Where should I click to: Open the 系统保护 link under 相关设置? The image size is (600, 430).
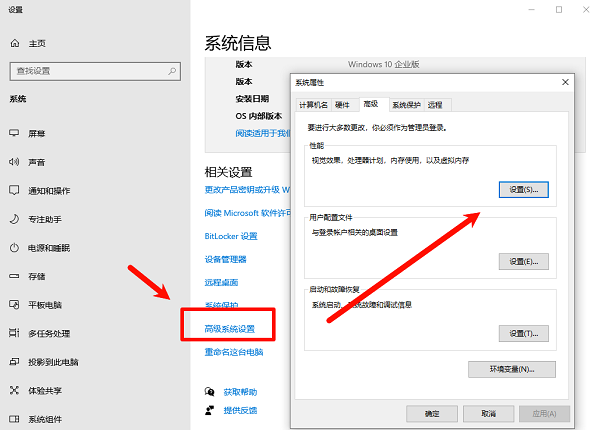(221, 305)
